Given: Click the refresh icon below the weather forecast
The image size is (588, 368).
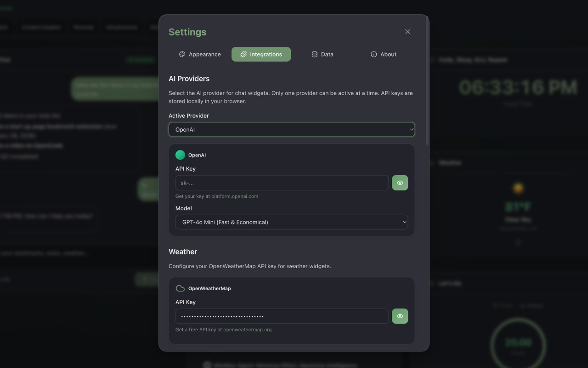Looking at the screenshot, I should [518, 242].
